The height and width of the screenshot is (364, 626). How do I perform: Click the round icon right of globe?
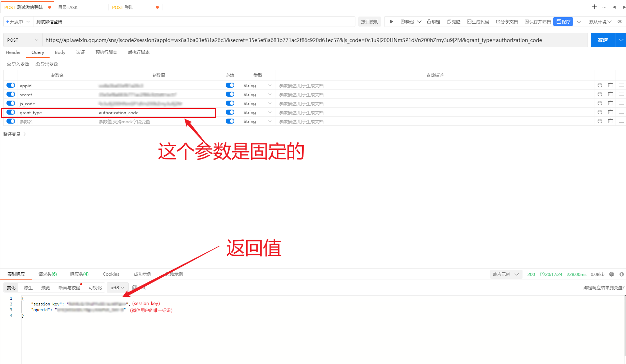pos(622,274)
